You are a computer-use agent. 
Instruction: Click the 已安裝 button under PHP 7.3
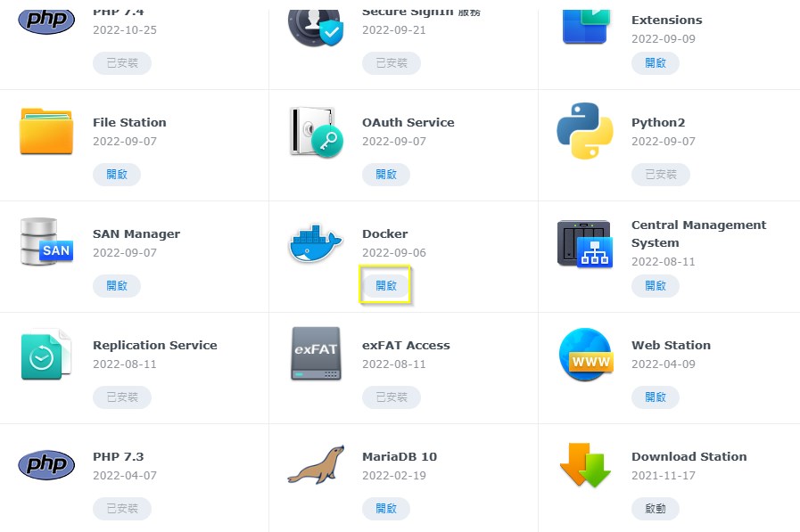[122, 509]
